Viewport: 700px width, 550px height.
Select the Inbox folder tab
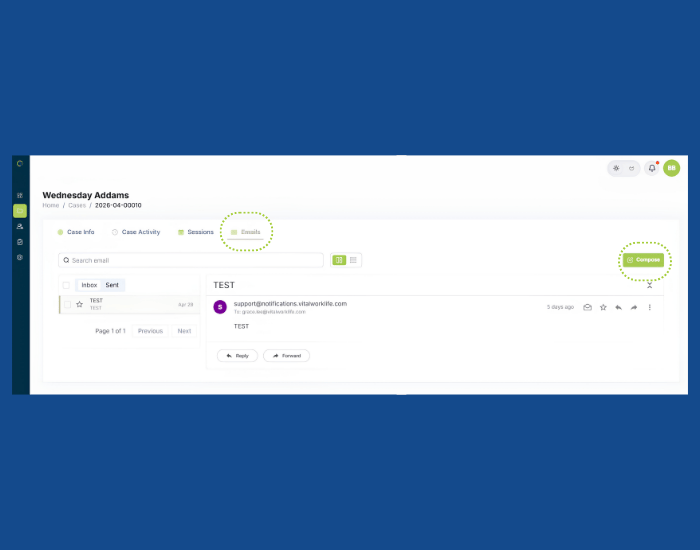click(89, 285)
